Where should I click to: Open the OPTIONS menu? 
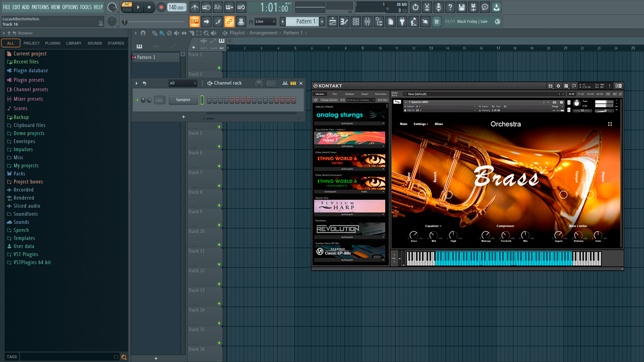coord(70,7)
